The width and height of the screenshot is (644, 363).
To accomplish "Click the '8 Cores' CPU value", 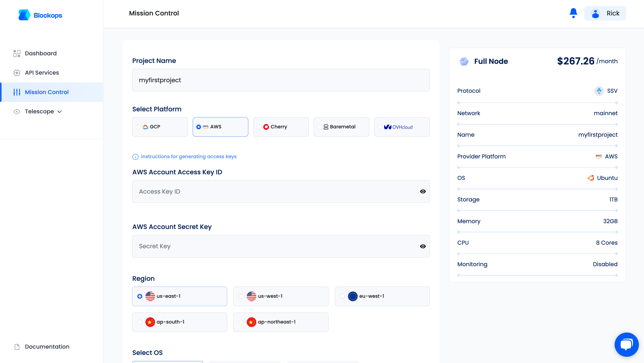I will (607, 243).
